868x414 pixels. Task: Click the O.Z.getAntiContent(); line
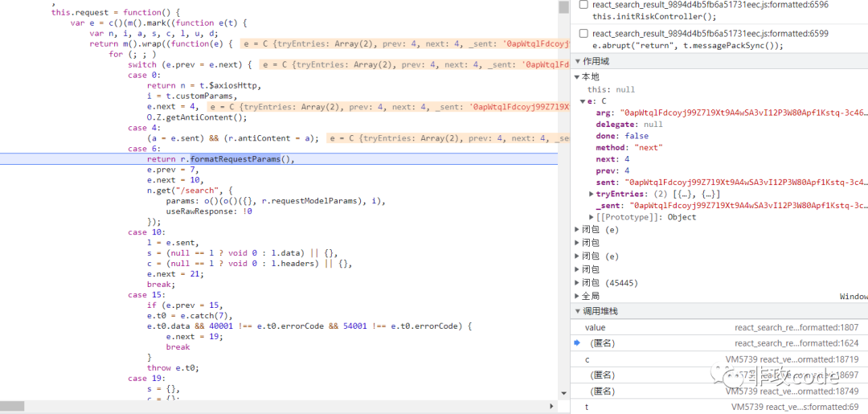pyautogui.click(x=197, y=117)
